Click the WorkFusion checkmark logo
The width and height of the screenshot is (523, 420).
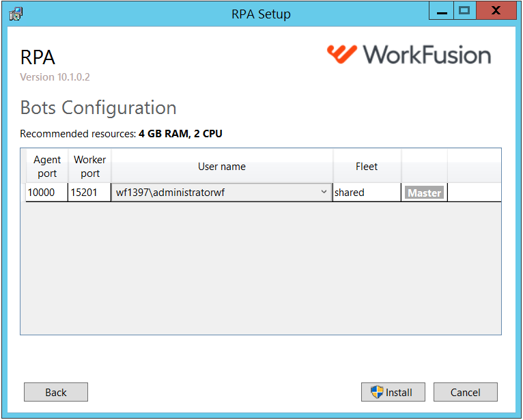point(342,54)
